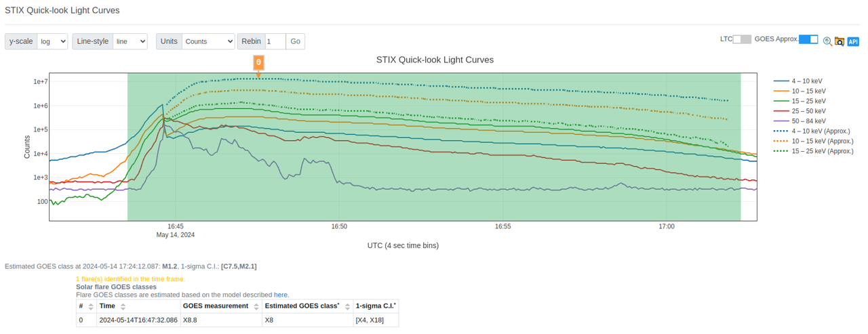Open the Units Counts dropdown
This screenshot has height=334, width=868.
tap(208, 41)
